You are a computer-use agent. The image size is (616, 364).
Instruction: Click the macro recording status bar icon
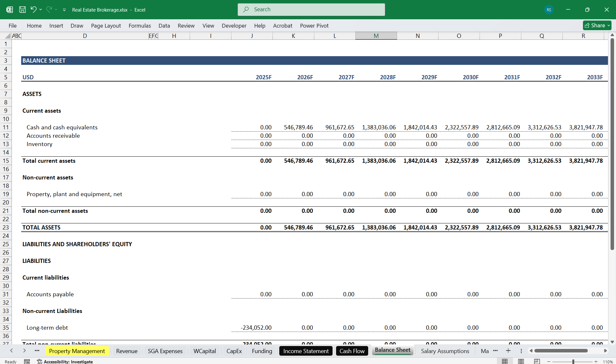[27, 361]
